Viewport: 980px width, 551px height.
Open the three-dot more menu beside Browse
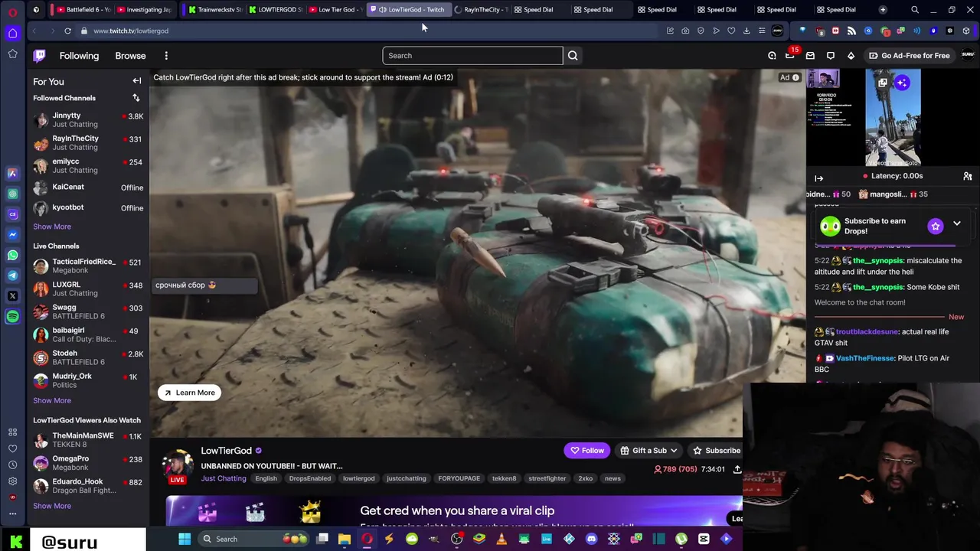166,56
